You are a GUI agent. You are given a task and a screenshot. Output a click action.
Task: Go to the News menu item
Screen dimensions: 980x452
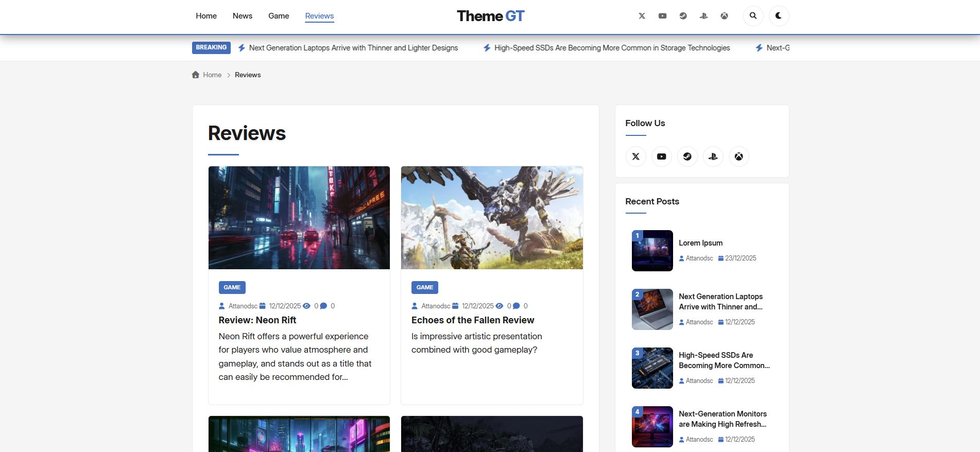click(242, 16)
